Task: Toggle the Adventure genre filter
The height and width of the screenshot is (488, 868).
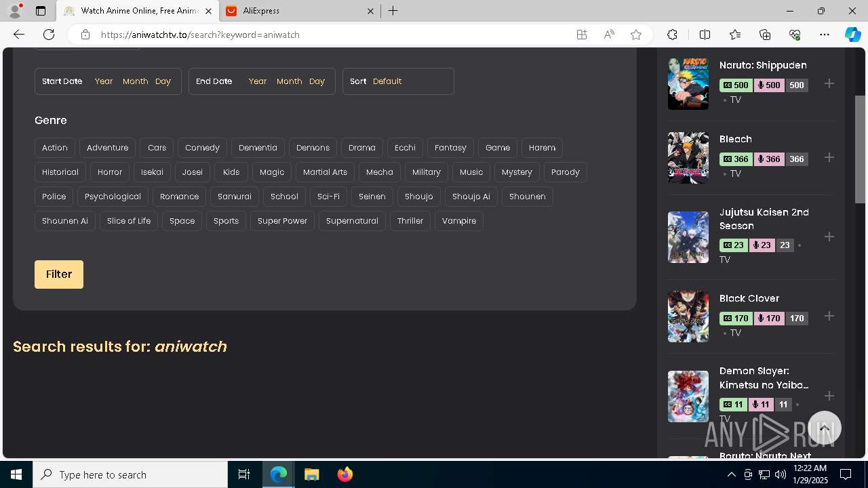Action: point(107,148)
